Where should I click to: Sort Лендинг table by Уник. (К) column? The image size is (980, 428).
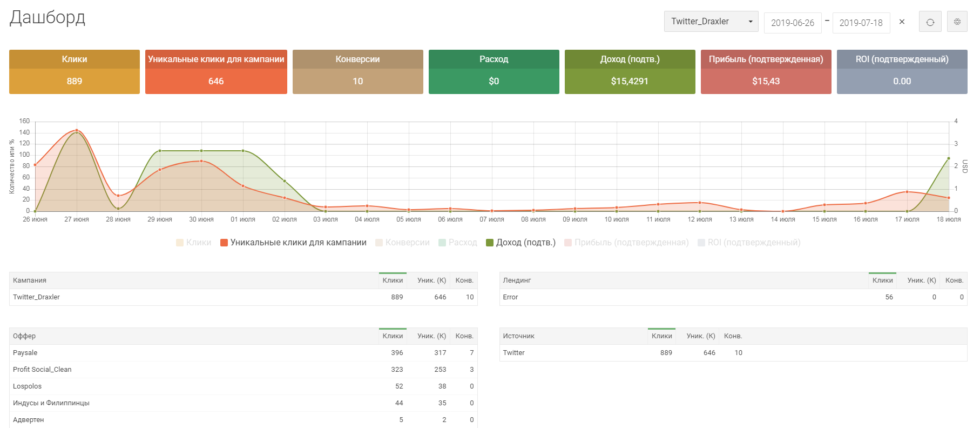tap(921, 280)
